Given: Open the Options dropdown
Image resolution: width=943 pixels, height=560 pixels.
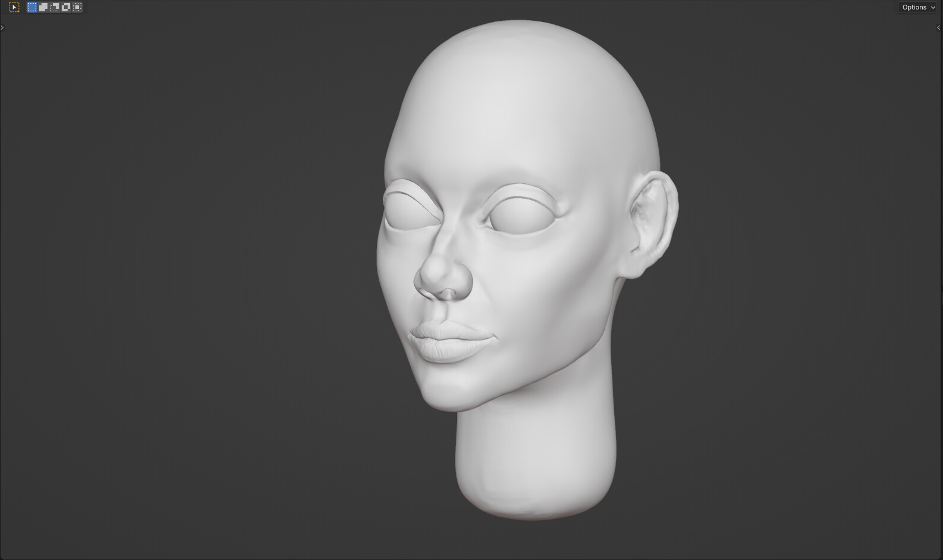Looking at the screenshot, I should click(917, 7).
